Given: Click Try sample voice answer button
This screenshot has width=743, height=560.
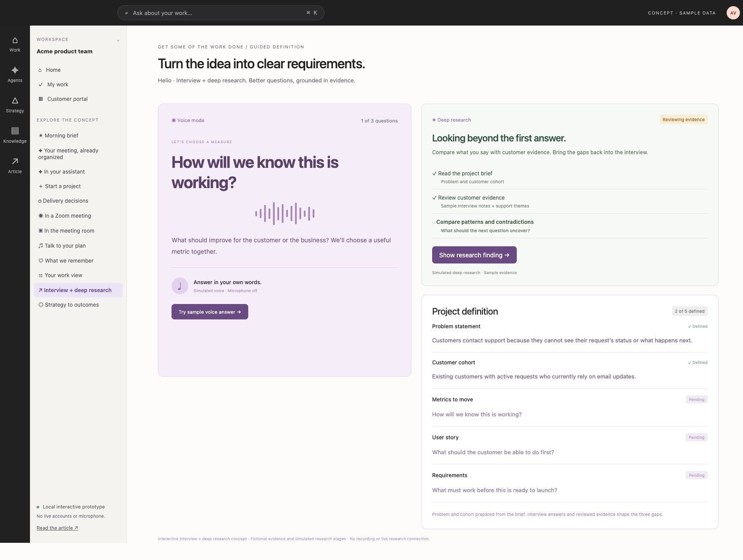Looking at the screenshot, I should [210, 312].
